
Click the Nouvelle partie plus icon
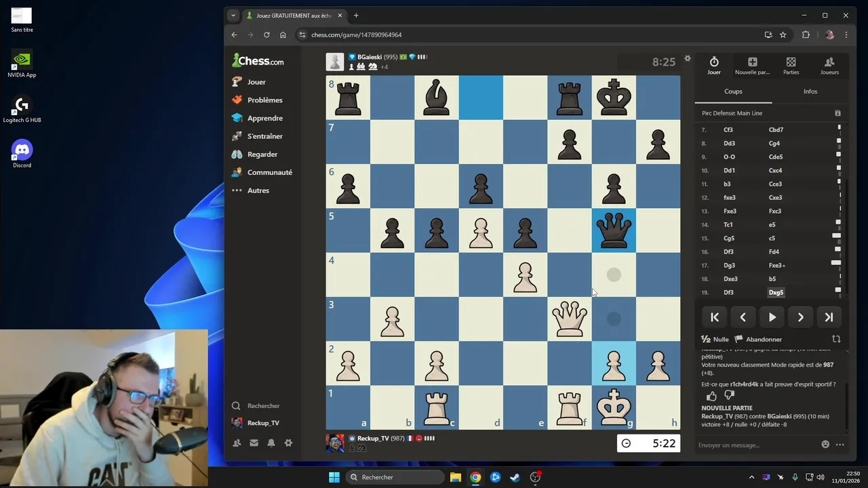pos(752,62)
